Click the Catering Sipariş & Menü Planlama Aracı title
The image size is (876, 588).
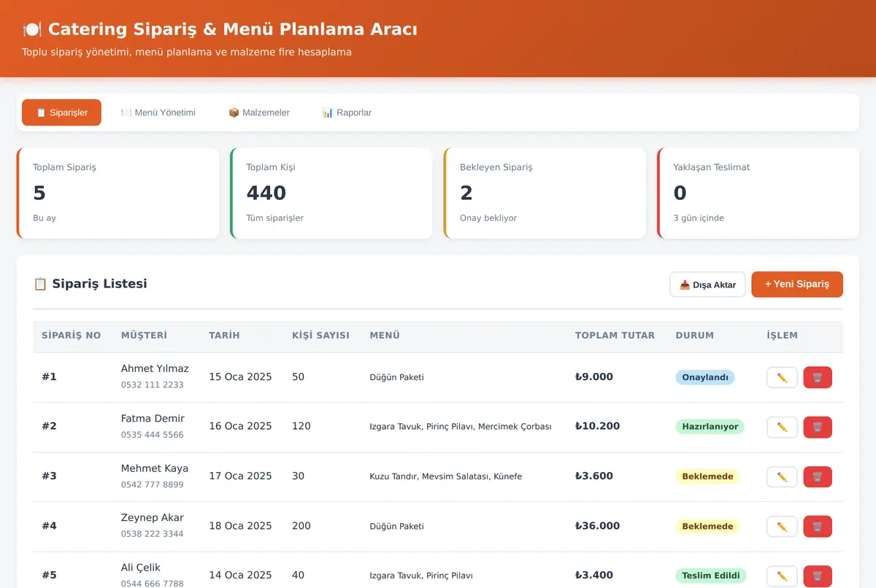pos(220,29)
